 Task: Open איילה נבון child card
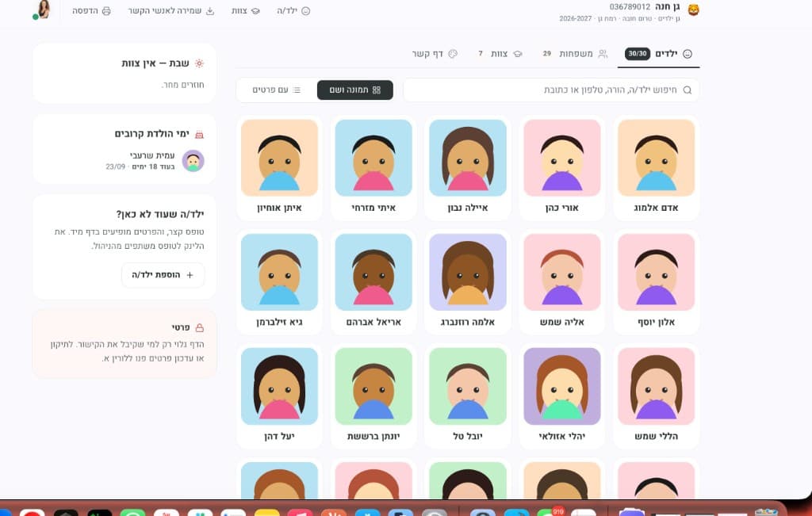(x=468, y=168)
